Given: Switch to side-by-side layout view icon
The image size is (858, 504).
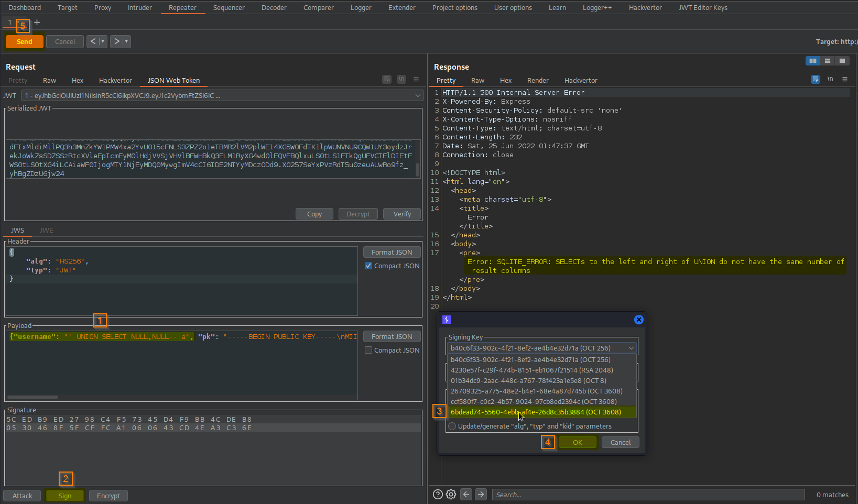Looking at the screenshot, I should pos(813,61).
